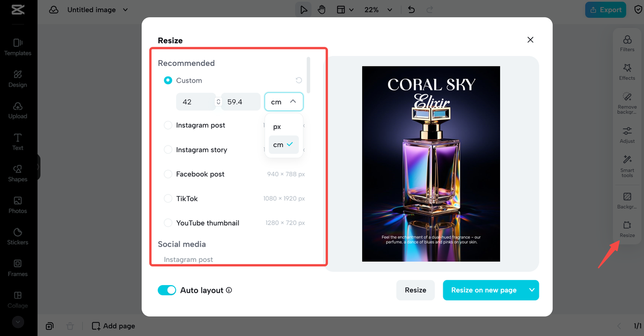Image resolution: width=644 pixels, height=336 pixels.
Task: Reset the custom size values
Action: [x=299, y=80]
